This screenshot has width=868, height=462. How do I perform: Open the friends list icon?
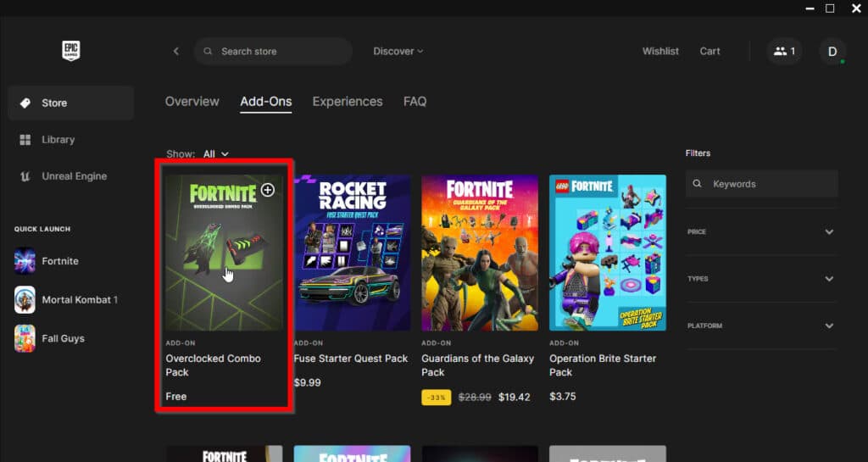[x=784, y=51]
